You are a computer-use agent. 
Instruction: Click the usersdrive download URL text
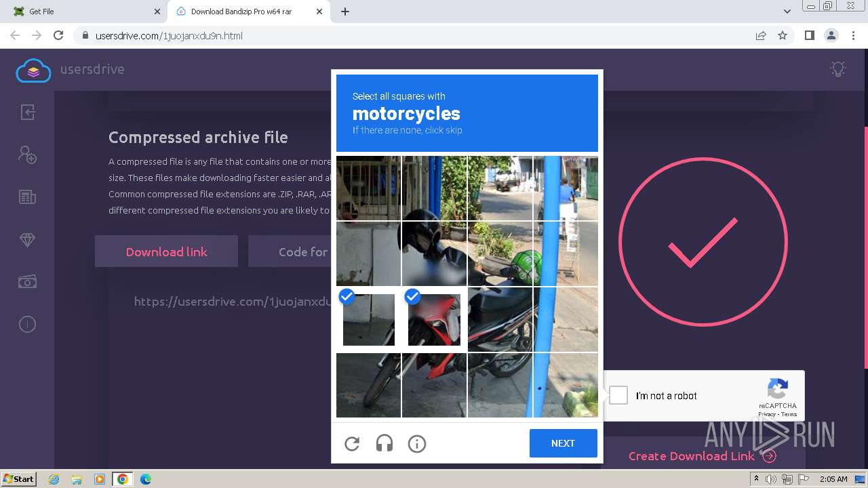point(231,302)
